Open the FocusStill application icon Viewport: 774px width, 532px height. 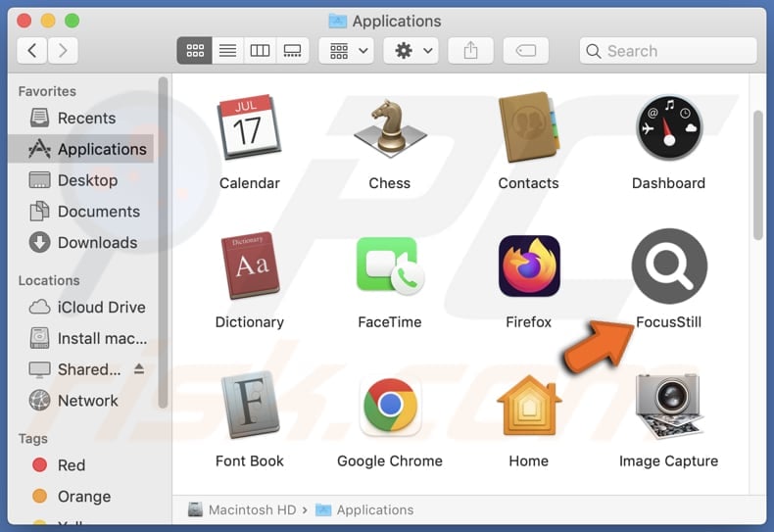(x=669, y=266)
